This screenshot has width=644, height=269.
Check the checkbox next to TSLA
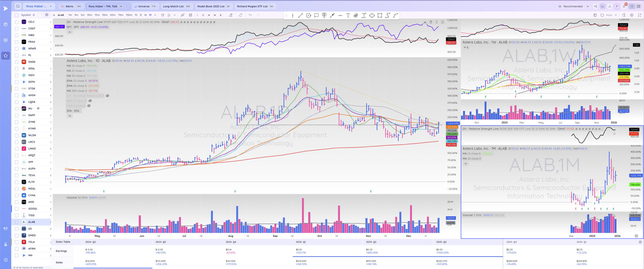coord(17,242)
